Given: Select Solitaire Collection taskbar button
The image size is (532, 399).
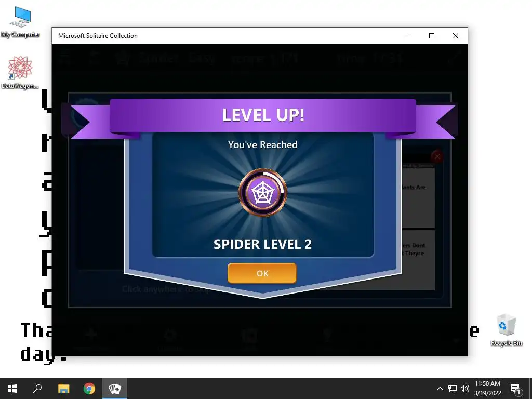Looking at the screenshot, I should point(115,389).
